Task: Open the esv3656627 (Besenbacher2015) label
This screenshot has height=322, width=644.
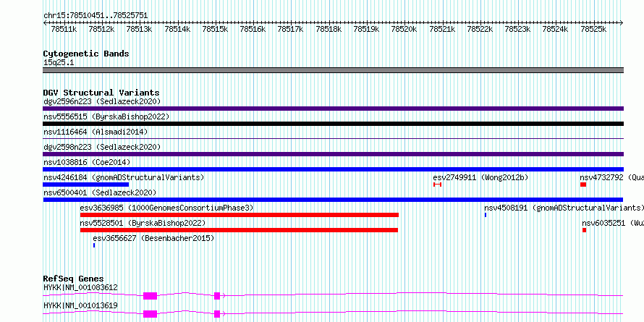Action: tap(153, 238)
